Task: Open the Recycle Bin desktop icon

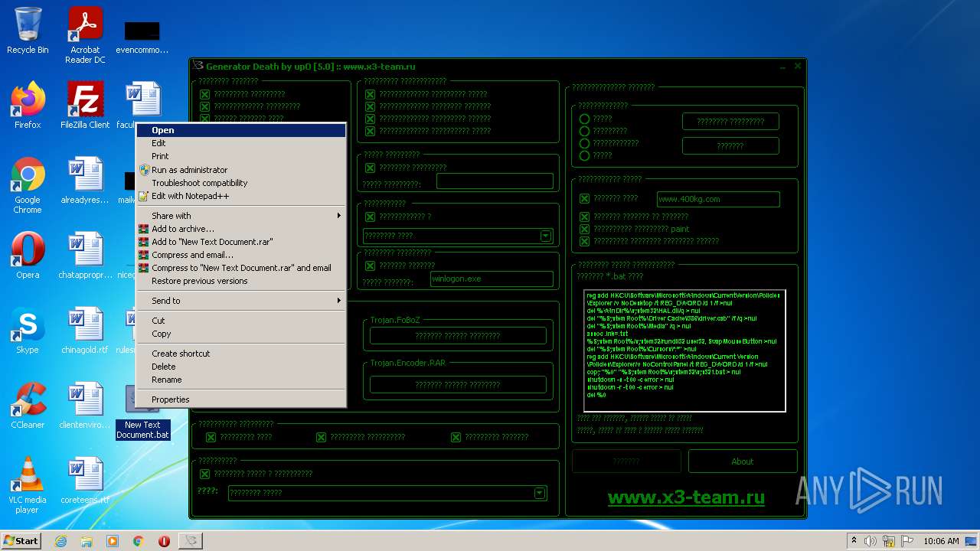Action: 28,31
